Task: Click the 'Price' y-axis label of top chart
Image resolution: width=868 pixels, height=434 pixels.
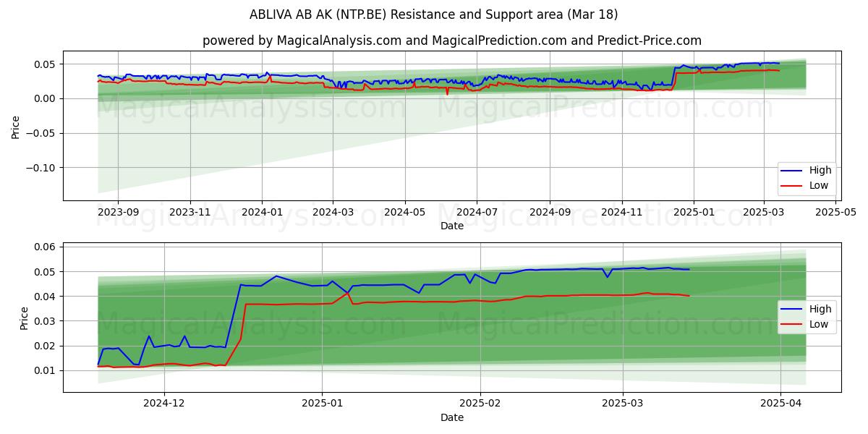Action: point(16,126)
